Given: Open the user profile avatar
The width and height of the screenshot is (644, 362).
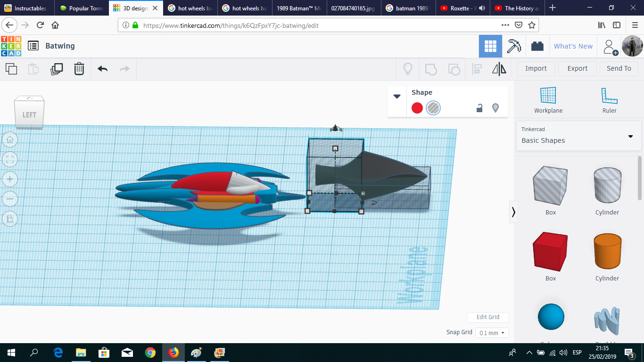Looking at the screenshot, I should click(x=632, y=46).
